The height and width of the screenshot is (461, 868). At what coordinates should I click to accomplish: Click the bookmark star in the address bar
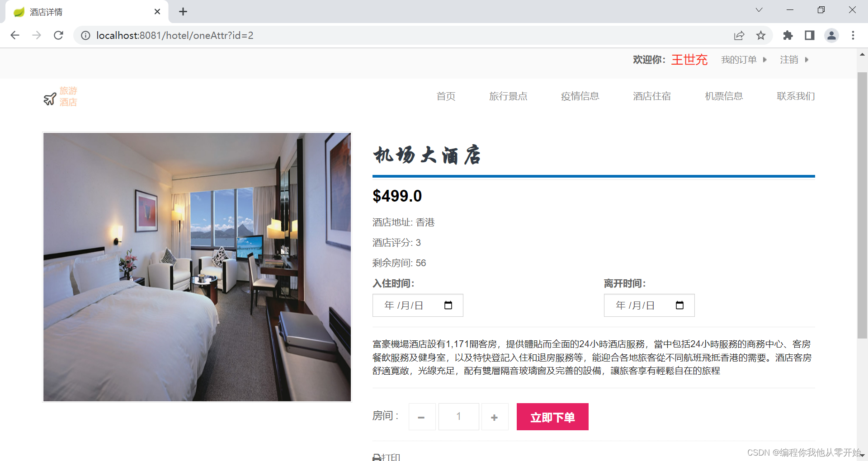coord(761,35)
